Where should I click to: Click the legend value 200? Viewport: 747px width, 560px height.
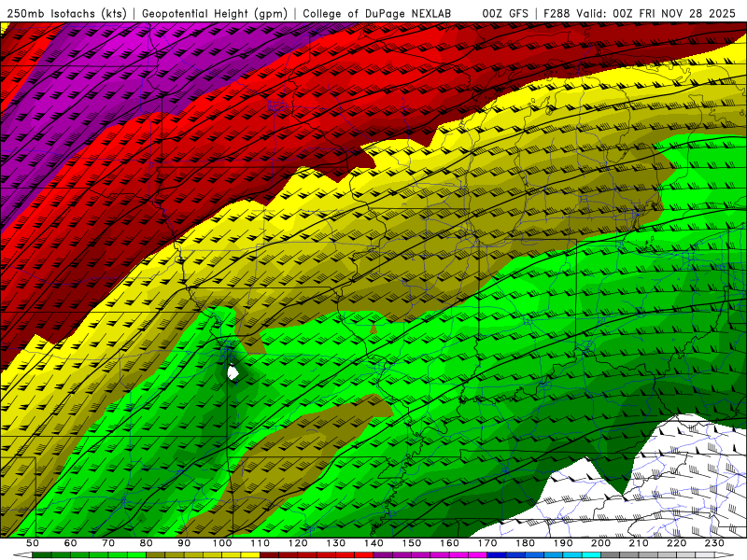pos(600,543)
